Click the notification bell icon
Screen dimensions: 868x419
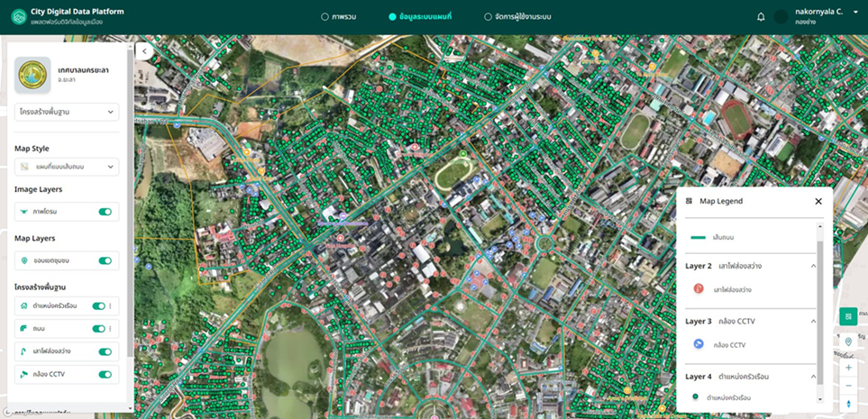pos(761,17)
